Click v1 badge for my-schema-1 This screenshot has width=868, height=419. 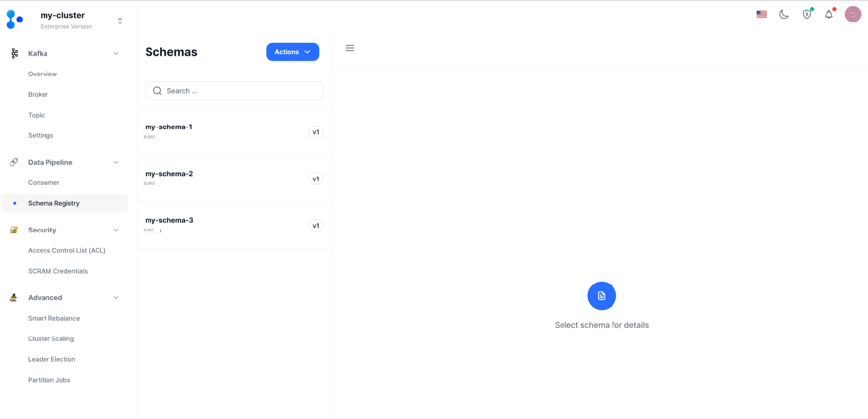click(316, 132)
